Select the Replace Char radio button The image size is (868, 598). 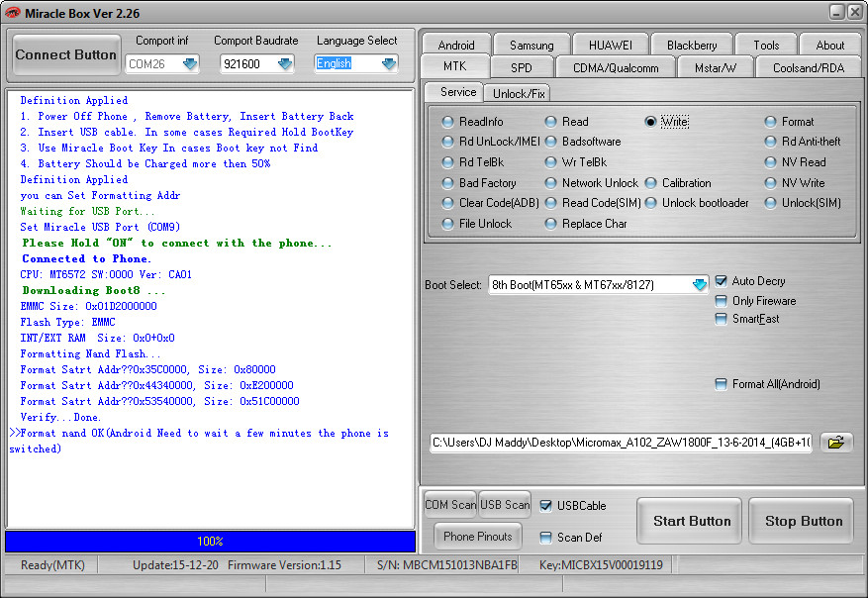(551, 224)
